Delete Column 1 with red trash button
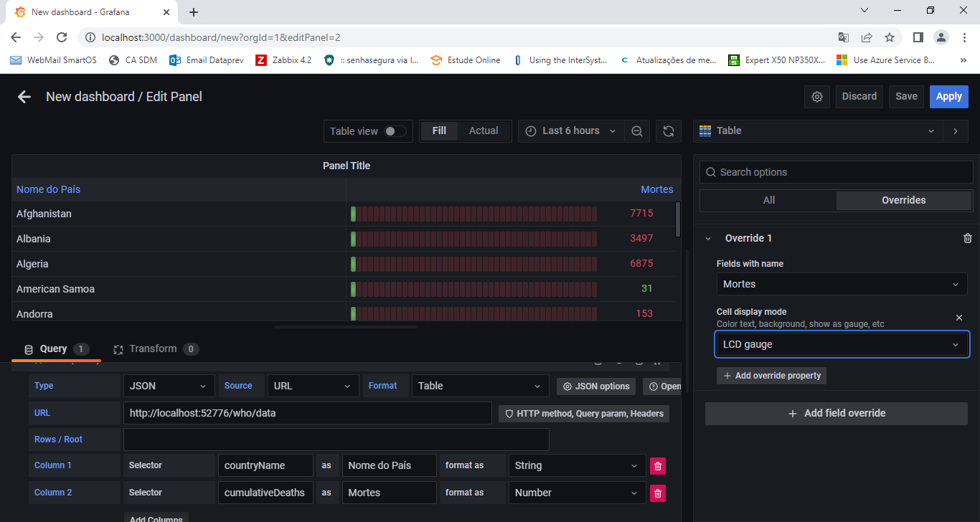The height and width of the screenshot is (522, 980). point(657,465)
